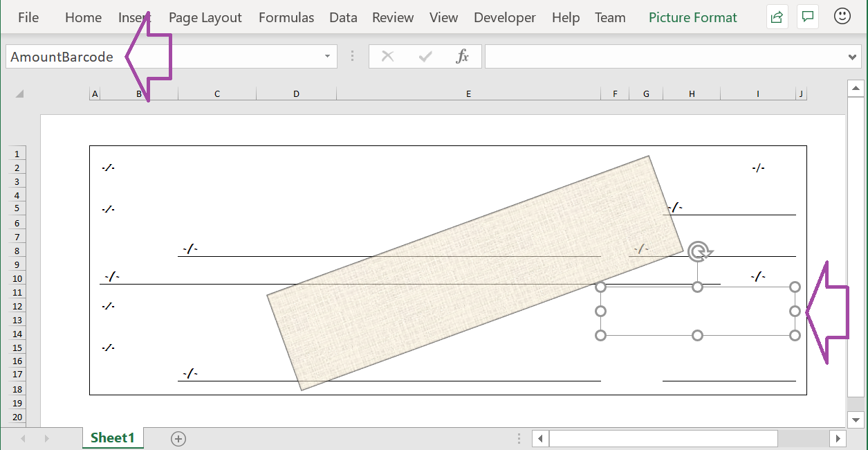Click the horizontal scrollbar right arrow

[838, 438]
